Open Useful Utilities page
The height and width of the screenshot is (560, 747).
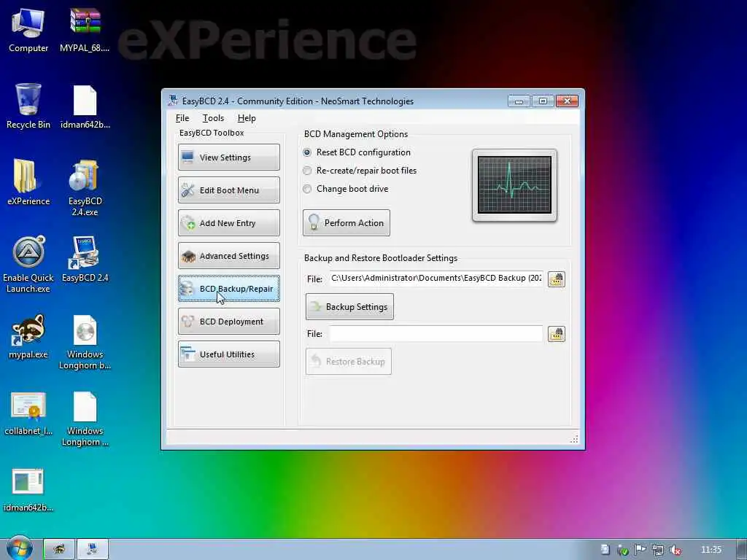pos(228,354)
